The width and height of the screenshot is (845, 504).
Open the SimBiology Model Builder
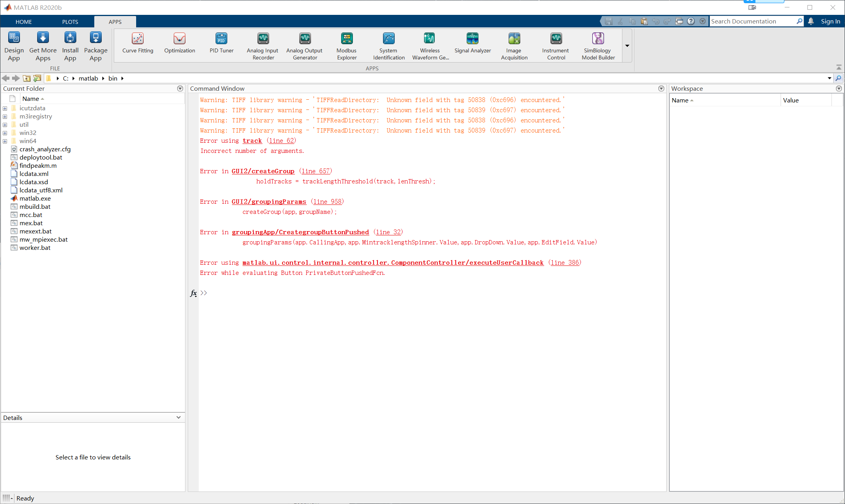tap(597, 45)
